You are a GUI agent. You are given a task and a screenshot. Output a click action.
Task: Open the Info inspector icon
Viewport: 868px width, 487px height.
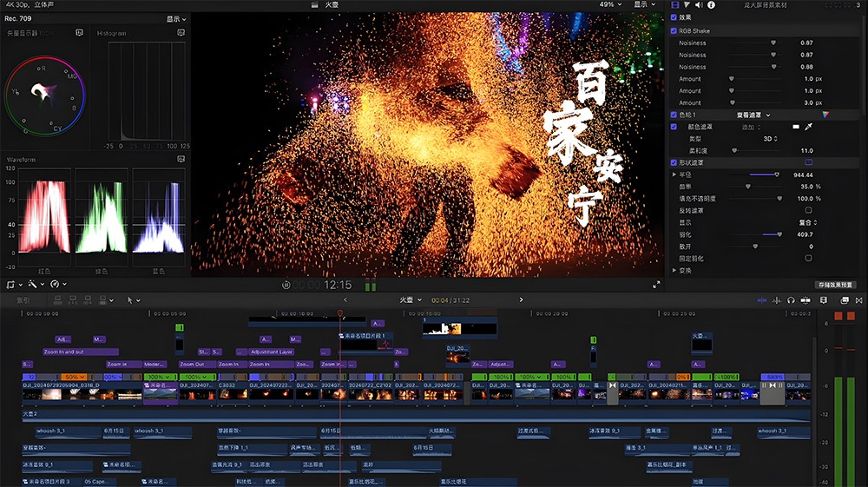tap(712, 5)
